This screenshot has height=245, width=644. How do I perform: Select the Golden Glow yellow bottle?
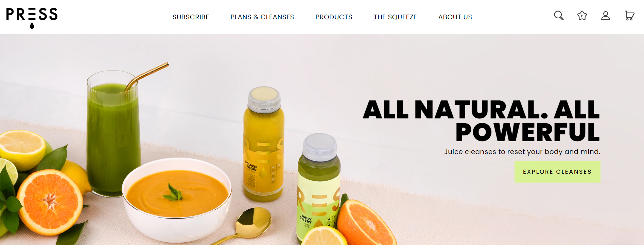pos(263,144)
